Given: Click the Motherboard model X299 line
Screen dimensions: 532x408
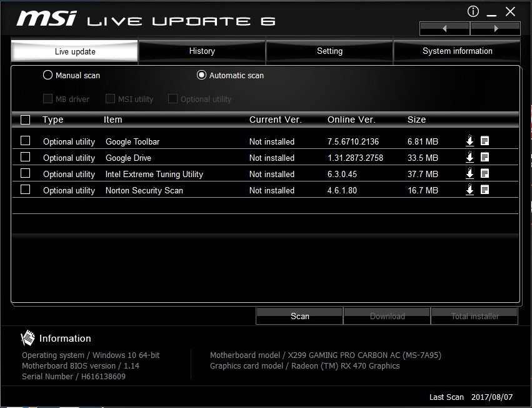Looking at the screenshot, I should point(326,355).
